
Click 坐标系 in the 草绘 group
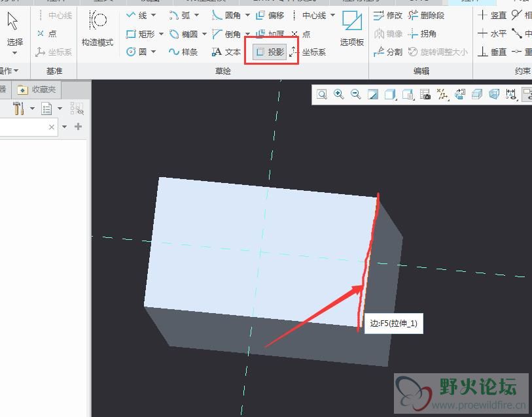[x=308, y=52]
